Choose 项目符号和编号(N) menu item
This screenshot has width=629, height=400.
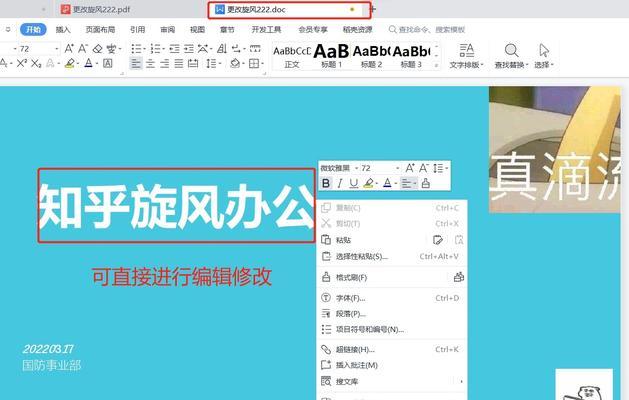coord(393,329)
